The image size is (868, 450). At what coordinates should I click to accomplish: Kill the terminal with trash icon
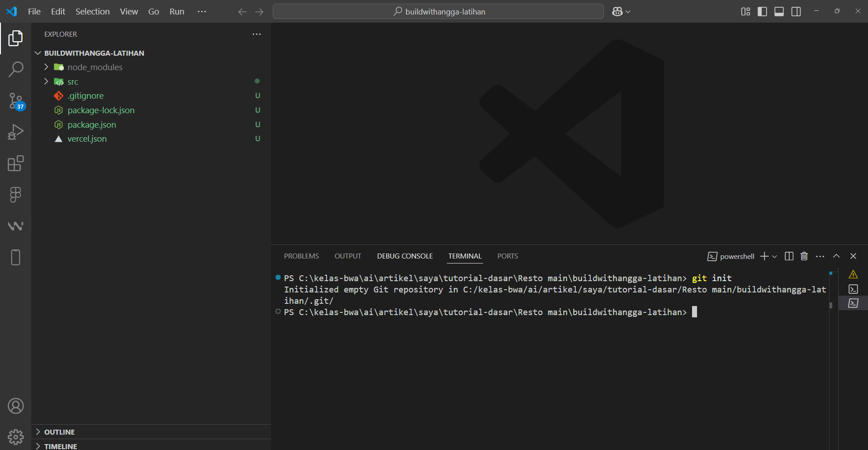tap(804, 256)
